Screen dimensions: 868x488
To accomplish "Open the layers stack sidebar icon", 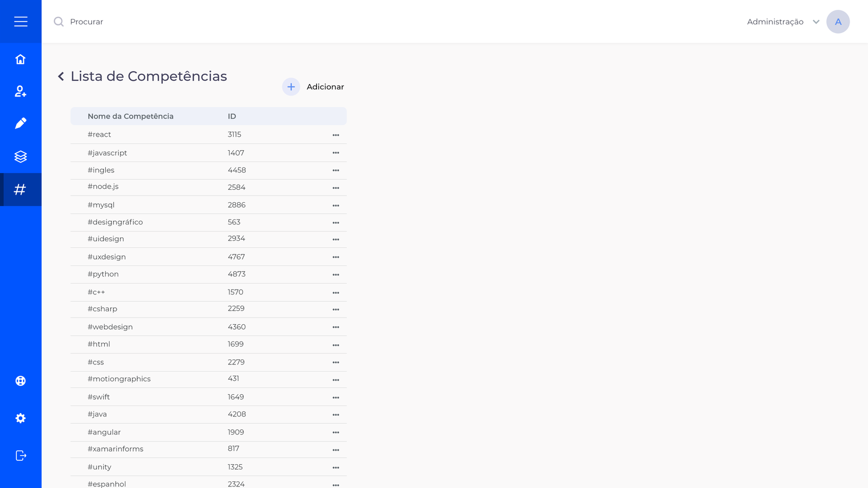I will tap(21, 157).
